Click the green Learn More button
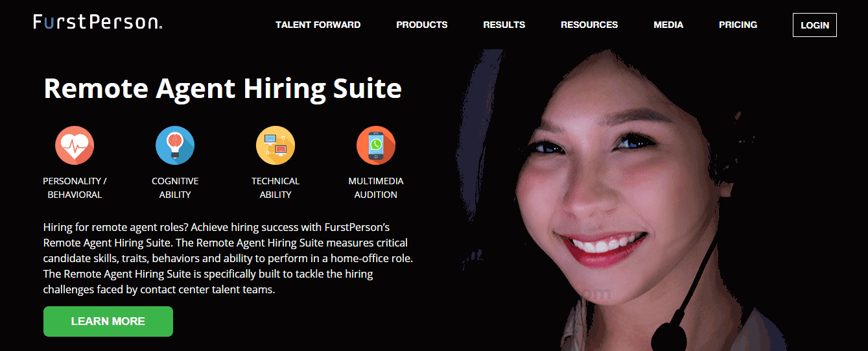Screen dimensions: 868x351 click(x=108, y=321)
